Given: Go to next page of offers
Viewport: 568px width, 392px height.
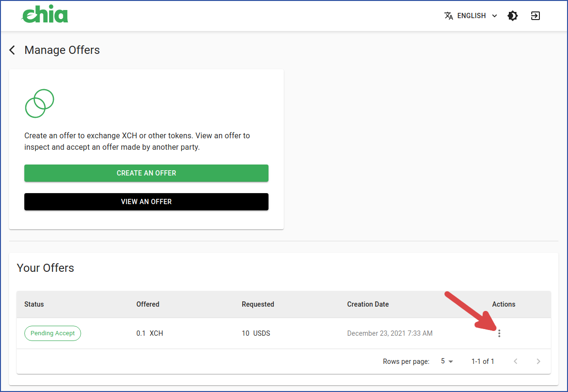Looking at the screenshot, I should (538, 361).
